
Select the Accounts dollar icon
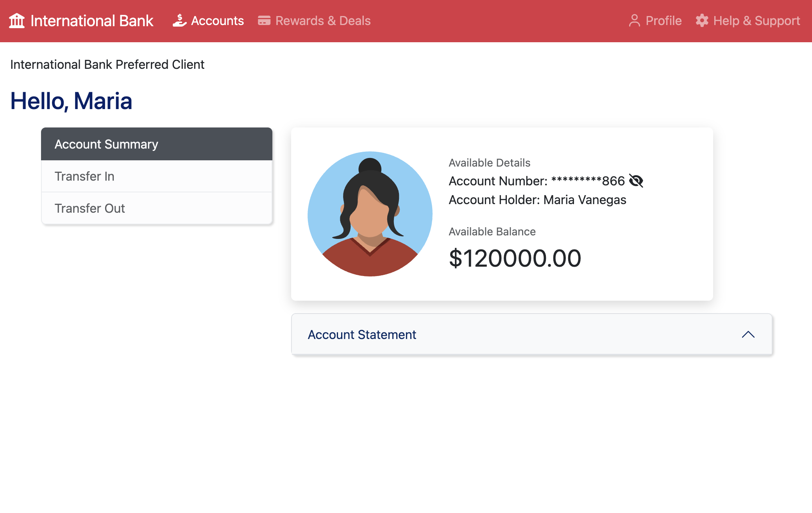pos(179,20)
